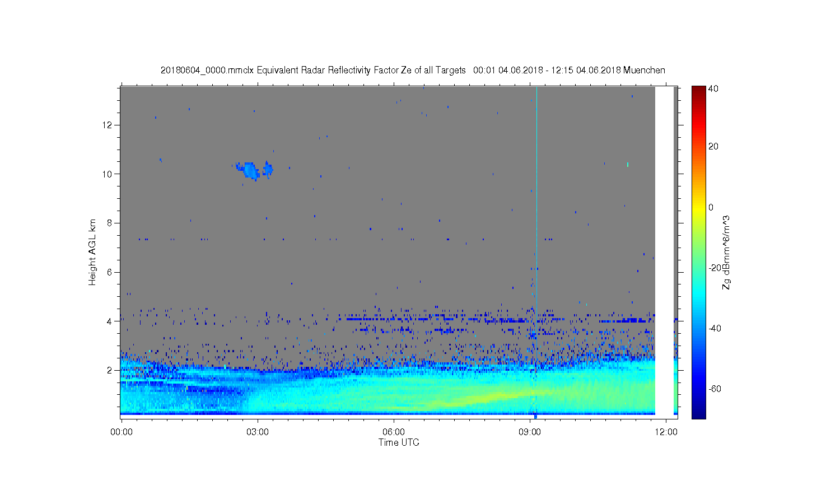
Task: Click the height tick label 6
Action: tap(109, 272)
